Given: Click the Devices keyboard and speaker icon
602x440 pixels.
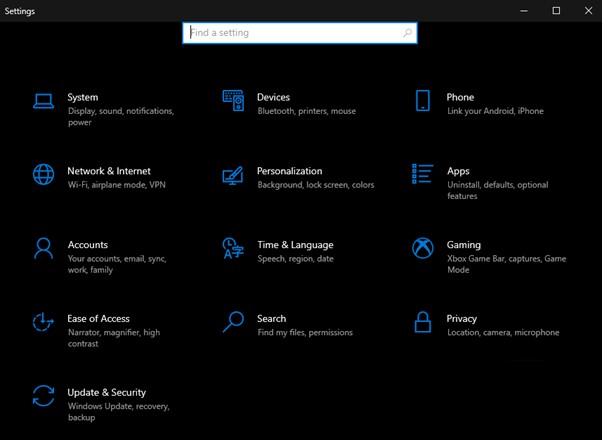Looking at the screenshot, I should [233, 101].
